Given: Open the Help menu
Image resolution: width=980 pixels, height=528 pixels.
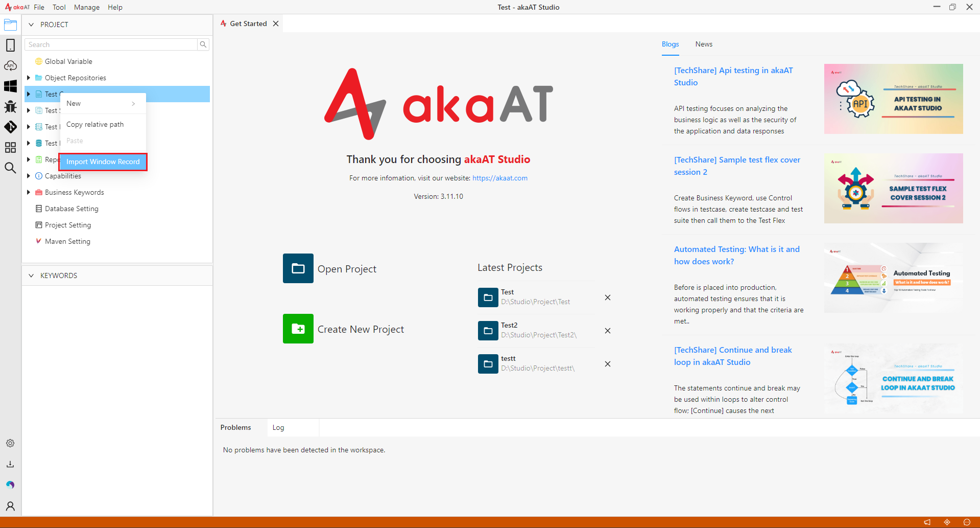Looking at the screenshot, I should click(x=115, y=7).
